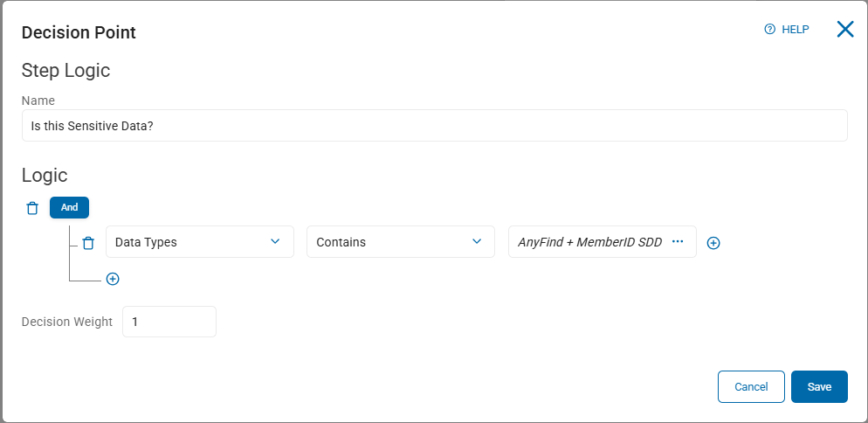
Task: Click the Decision Weight label text
Action: click(x=67, y=322)
